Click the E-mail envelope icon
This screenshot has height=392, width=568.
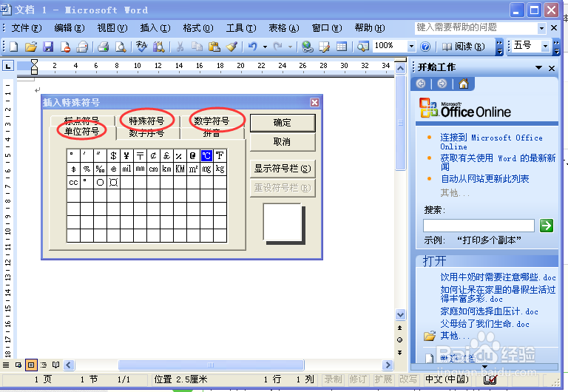(x=83, y=47)
